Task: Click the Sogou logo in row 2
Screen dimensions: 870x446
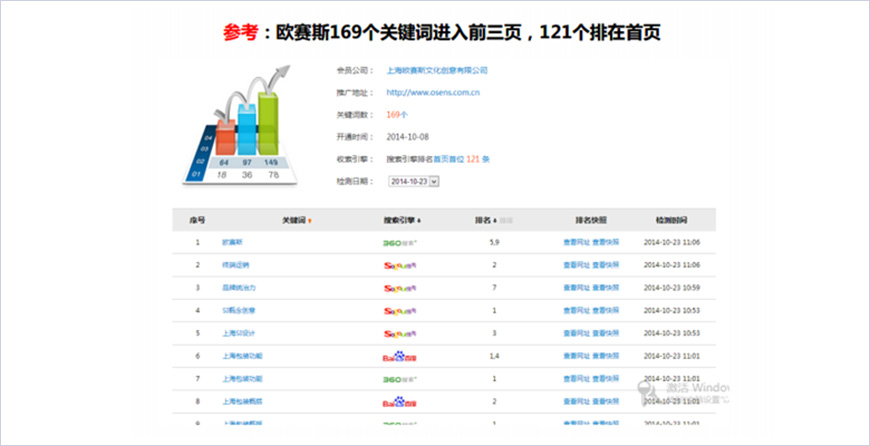Action: pos(401,265)
